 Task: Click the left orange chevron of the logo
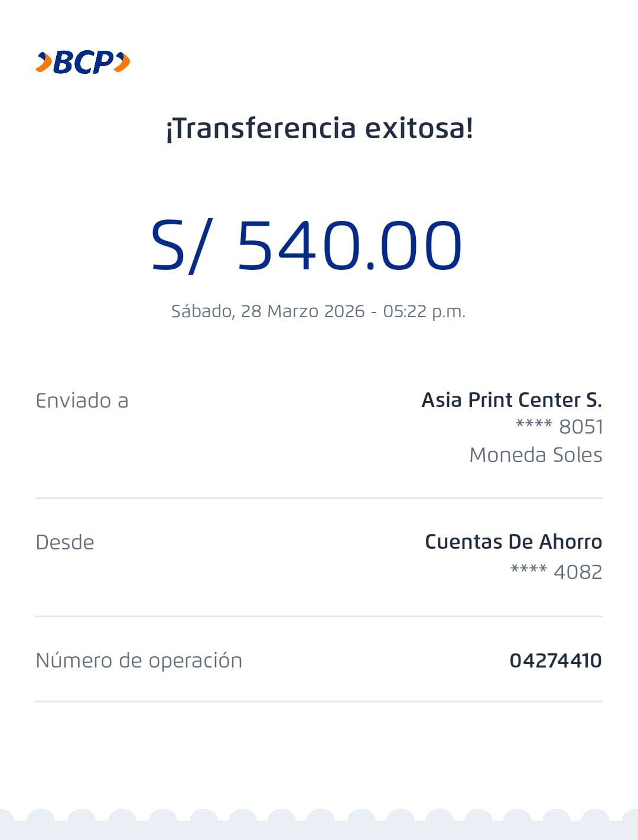pyautogui.click(x=44, y=62)
